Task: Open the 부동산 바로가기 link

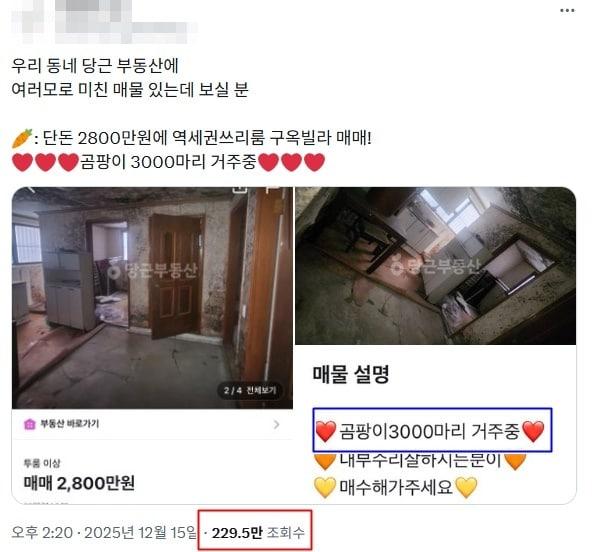Action: (69, 424)
